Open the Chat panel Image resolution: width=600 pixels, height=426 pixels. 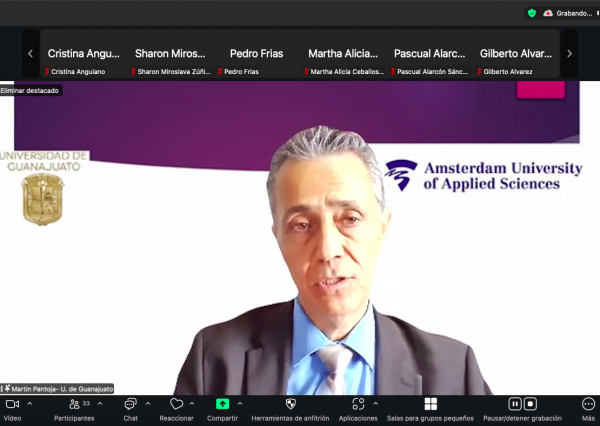(130, 404)
